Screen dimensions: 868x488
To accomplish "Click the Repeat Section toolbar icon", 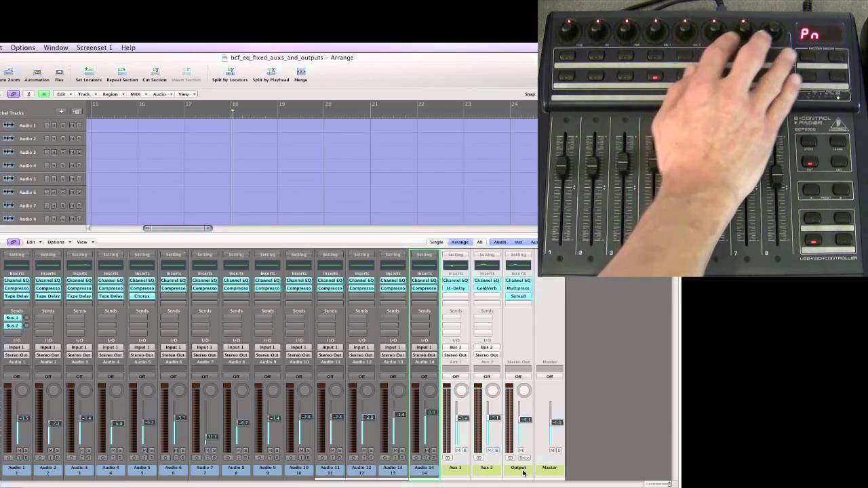I will coord(122,71).
